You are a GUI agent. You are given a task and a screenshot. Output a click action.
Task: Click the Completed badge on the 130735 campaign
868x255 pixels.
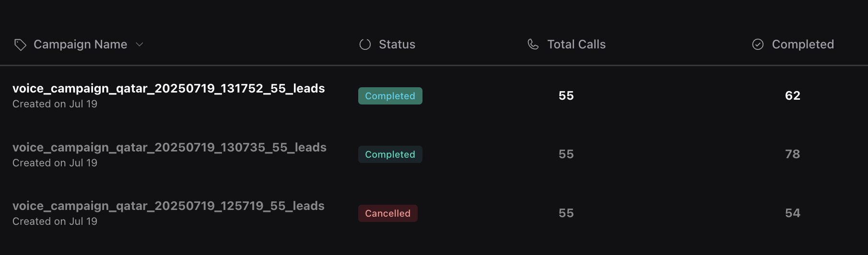(390, 154)
